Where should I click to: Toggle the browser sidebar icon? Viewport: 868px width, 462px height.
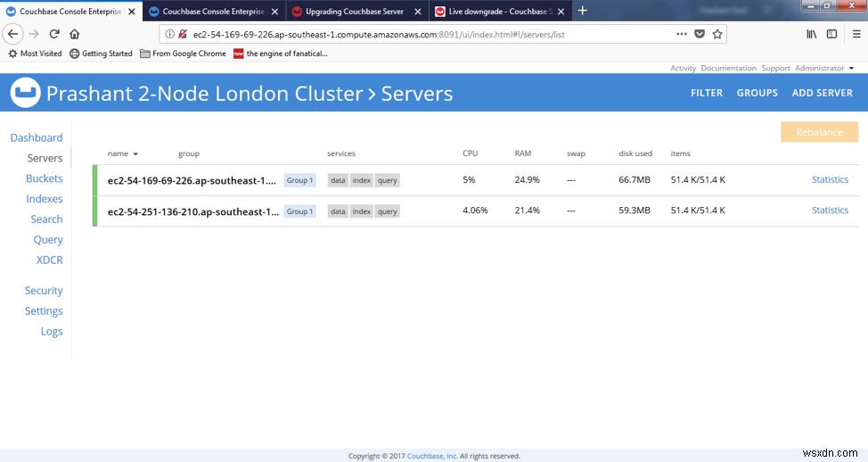(x=832, y=35)
